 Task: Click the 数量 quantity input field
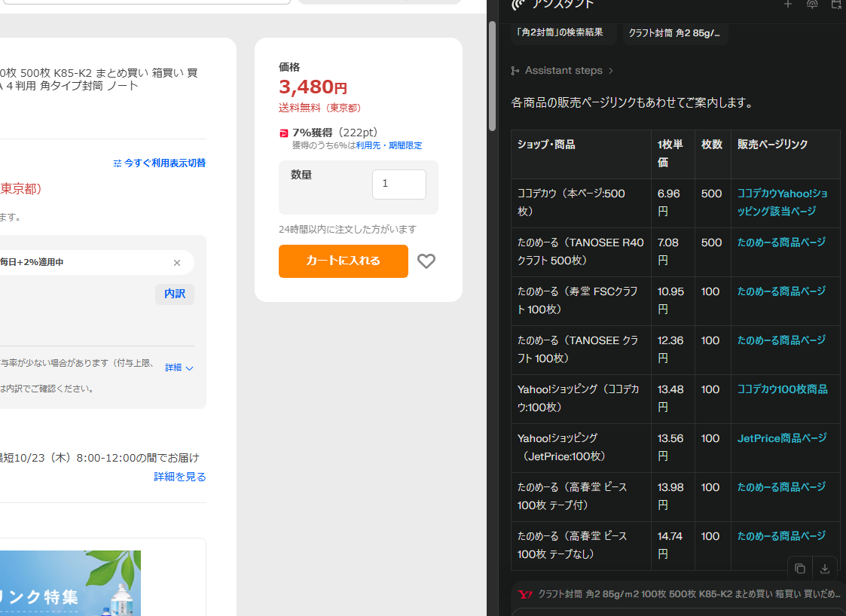point(399,184)
